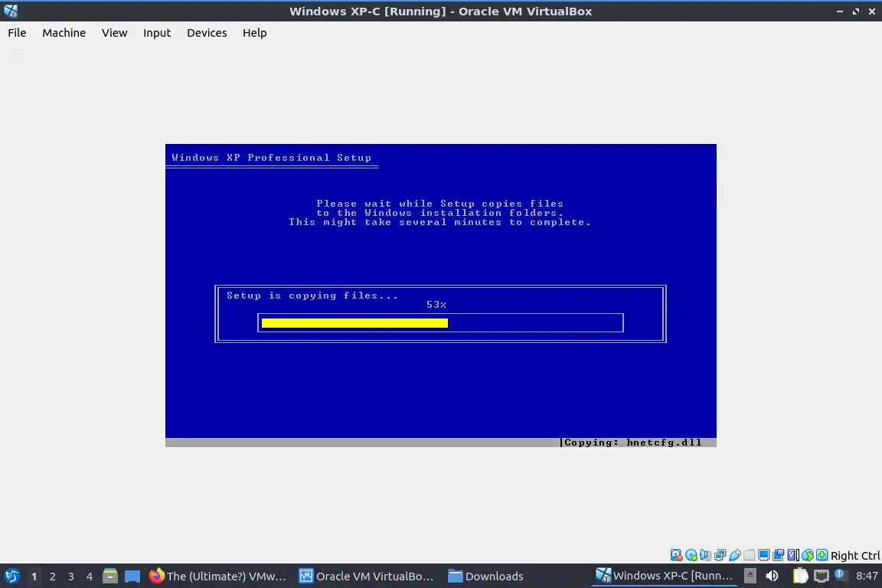Click the audio indicator icon in VM status bar
882x588 pixels.
coord(705,555)
